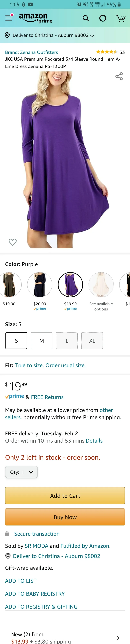Select the olive dress color swatch
The image size is (130, 644).
(x=9, y=285)
